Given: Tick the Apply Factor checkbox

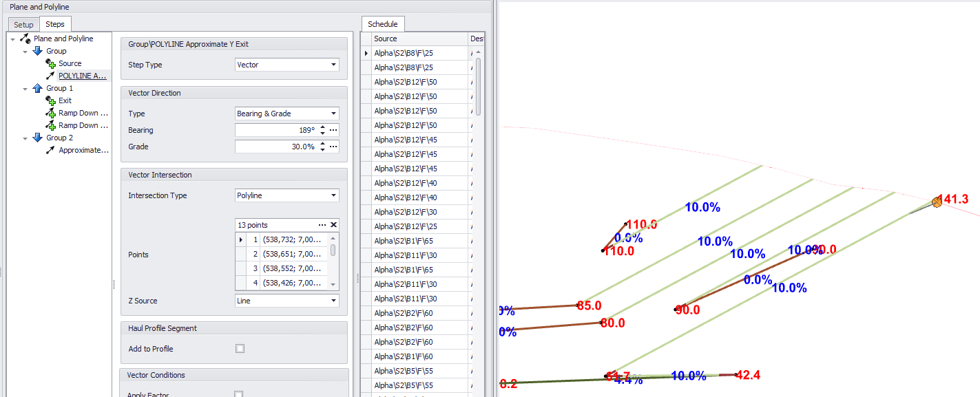Looking at the screenshot, I should 239,394.
